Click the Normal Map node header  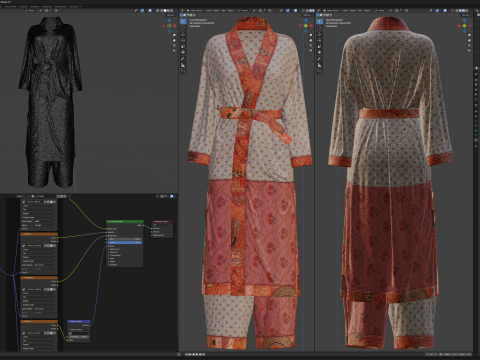pyautogui.click(x=79, y=321)
